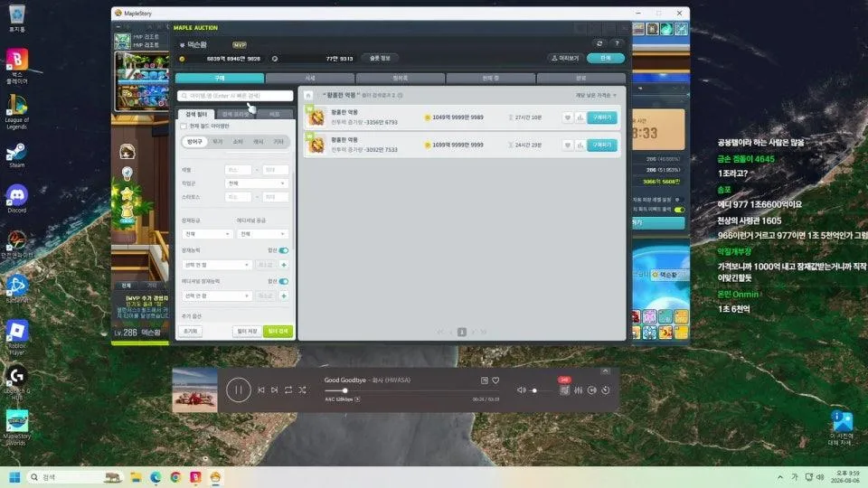Skip to the next track in music player
Image resolution: width=868 pixels, height=488 pixels.
click(275, 390)
